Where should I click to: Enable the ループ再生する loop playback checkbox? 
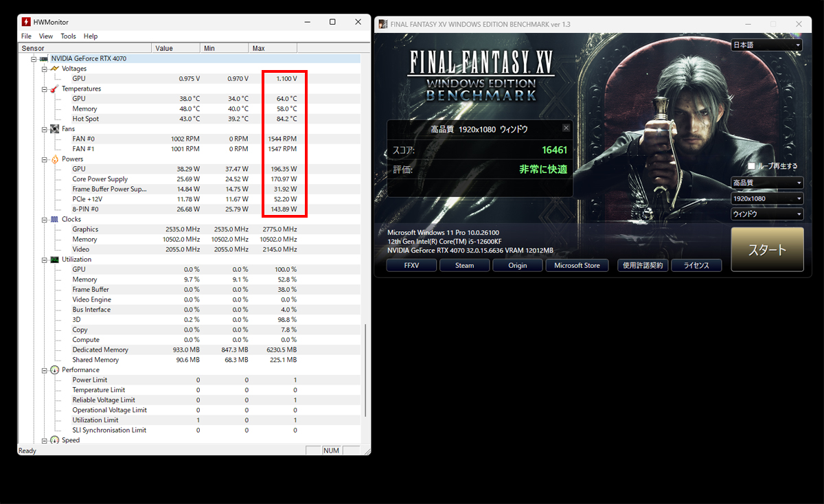(751, 166)
